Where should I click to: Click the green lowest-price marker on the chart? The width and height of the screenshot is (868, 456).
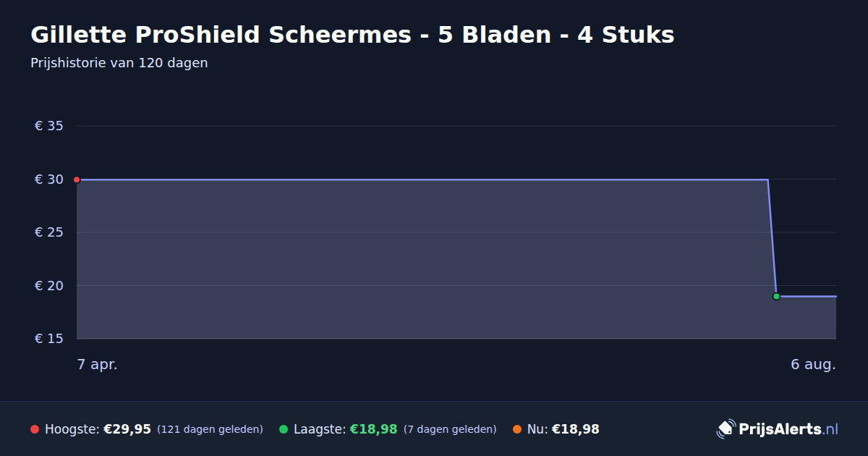776,296
